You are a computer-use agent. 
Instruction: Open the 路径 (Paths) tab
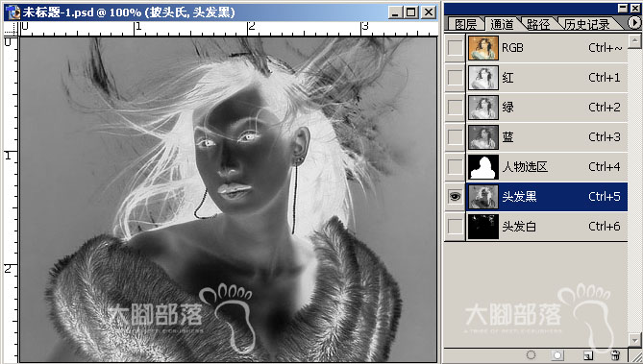538,24
